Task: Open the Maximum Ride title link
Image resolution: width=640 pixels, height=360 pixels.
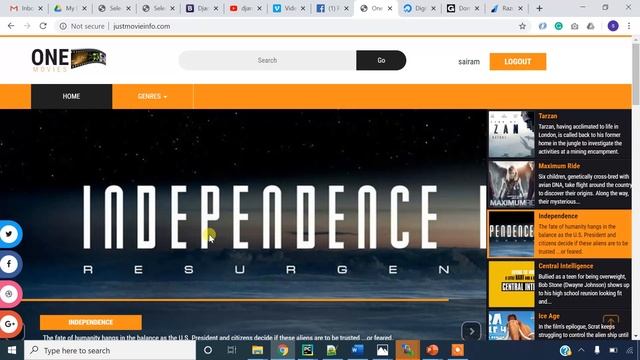Action: click(559, 166)
